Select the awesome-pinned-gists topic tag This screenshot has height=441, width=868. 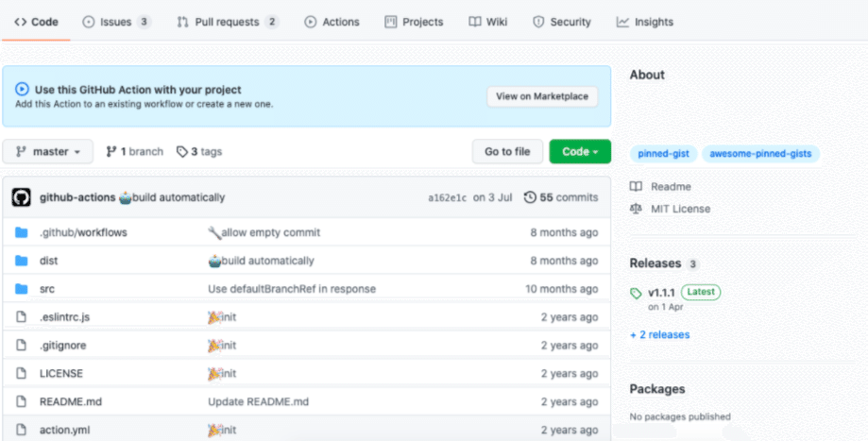tap(760, 154)
